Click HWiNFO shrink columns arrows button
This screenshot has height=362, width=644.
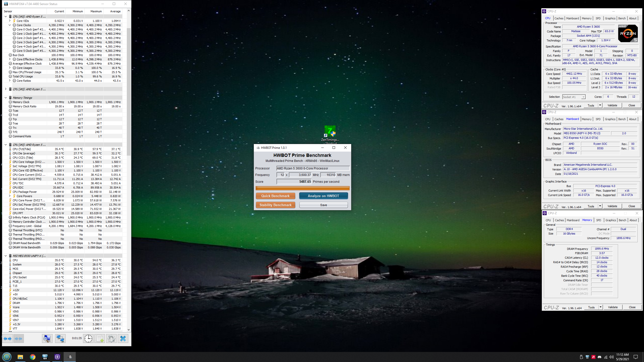pyautogui.click(x=19, y=339)
